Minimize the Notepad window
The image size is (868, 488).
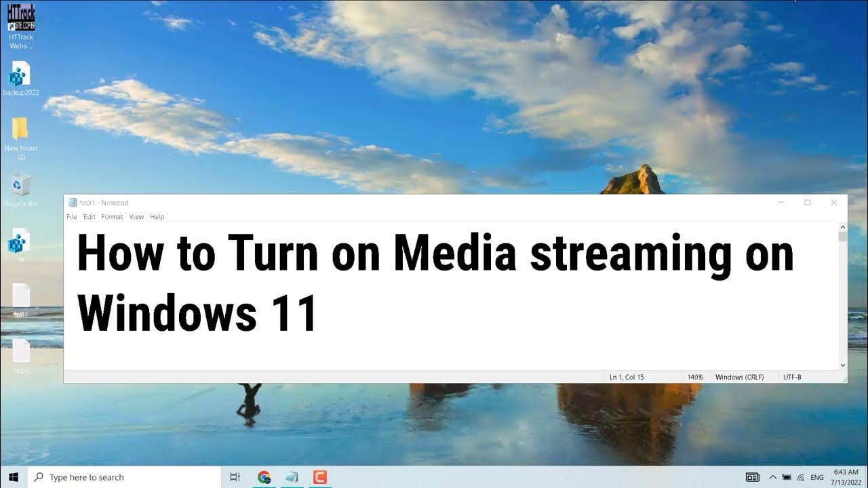point(781,202)
